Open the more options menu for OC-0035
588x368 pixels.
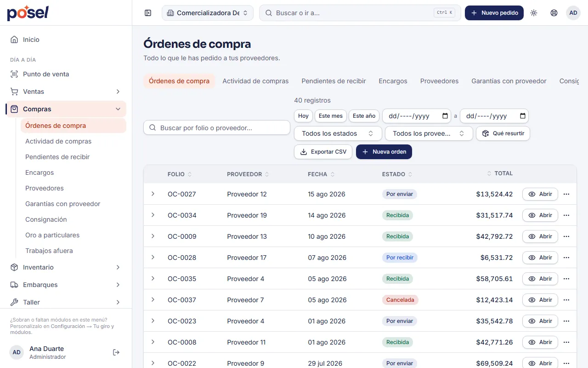pos(566,279)
